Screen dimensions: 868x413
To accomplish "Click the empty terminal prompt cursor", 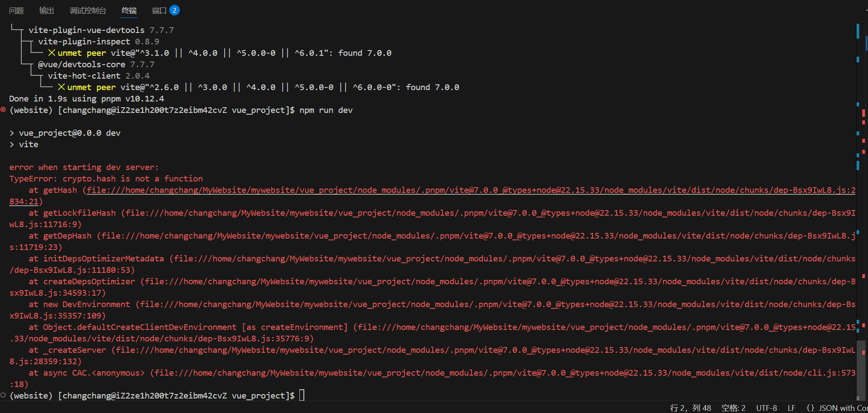I will point(302,395).
